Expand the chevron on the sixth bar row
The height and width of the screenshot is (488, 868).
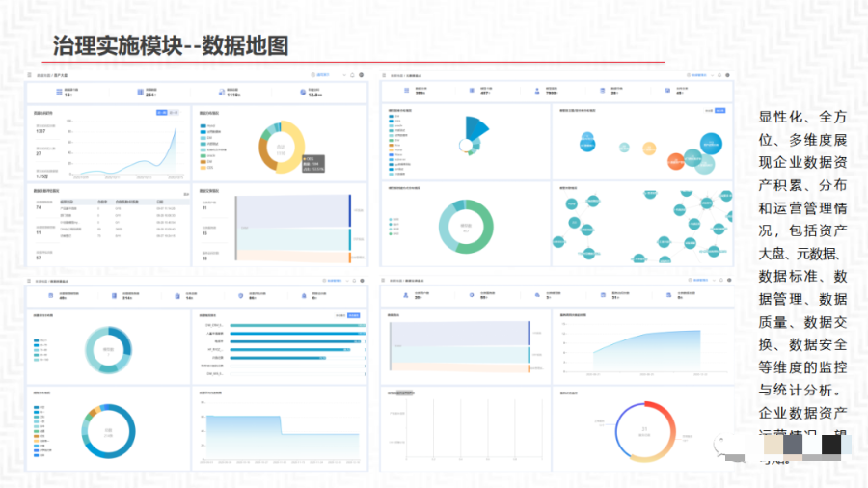(366, 366)
